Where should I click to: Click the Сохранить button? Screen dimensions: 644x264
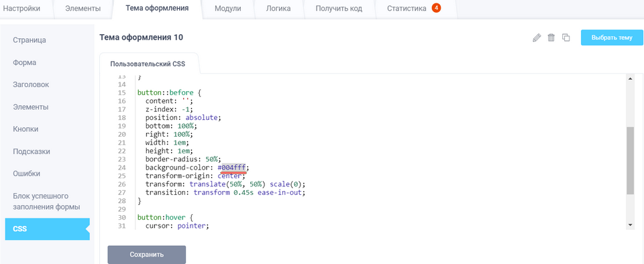[x=147, y=255]
